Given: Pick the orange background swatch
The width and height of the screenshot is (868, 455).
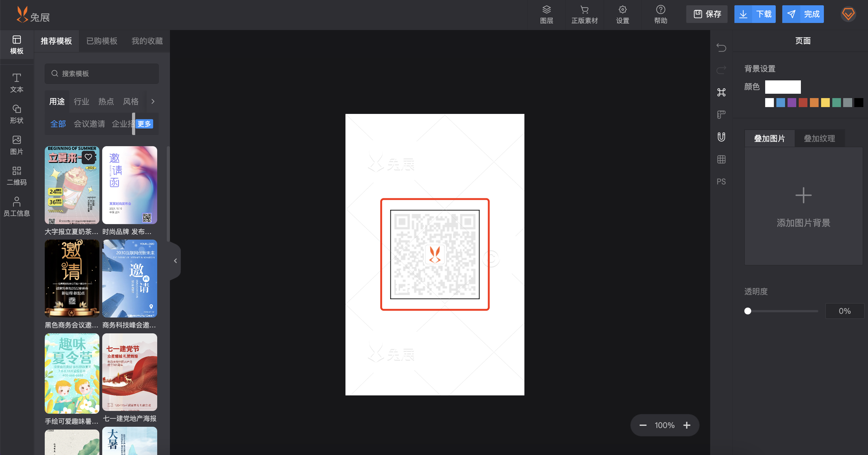Looking at the screenshot, I should pos(814,103).
